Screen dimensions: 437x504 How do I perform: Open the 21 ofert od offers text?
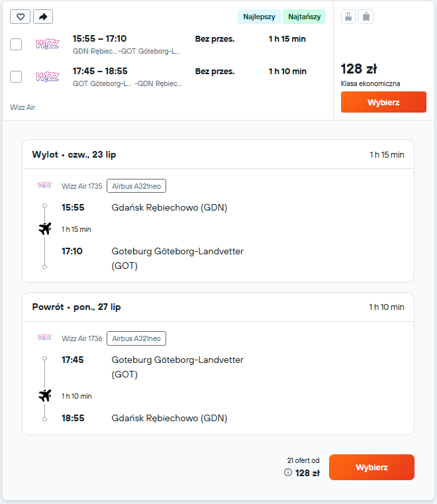[303, 460]
